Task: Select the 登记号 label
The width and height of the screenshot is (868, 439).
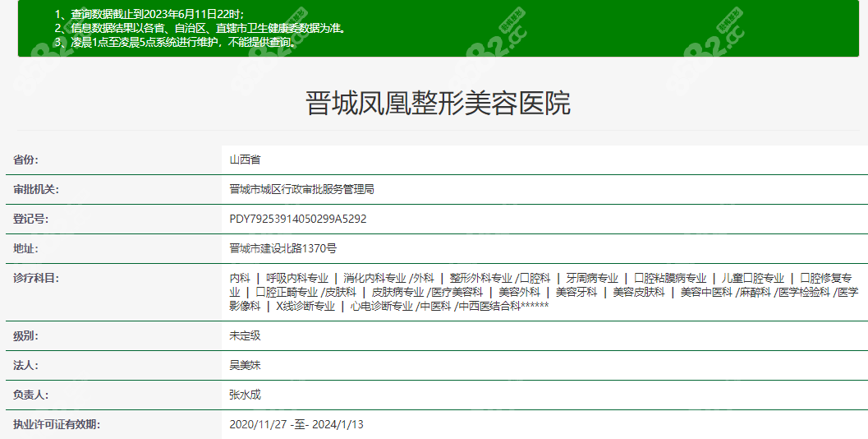Action: click(x=30, y=219)
